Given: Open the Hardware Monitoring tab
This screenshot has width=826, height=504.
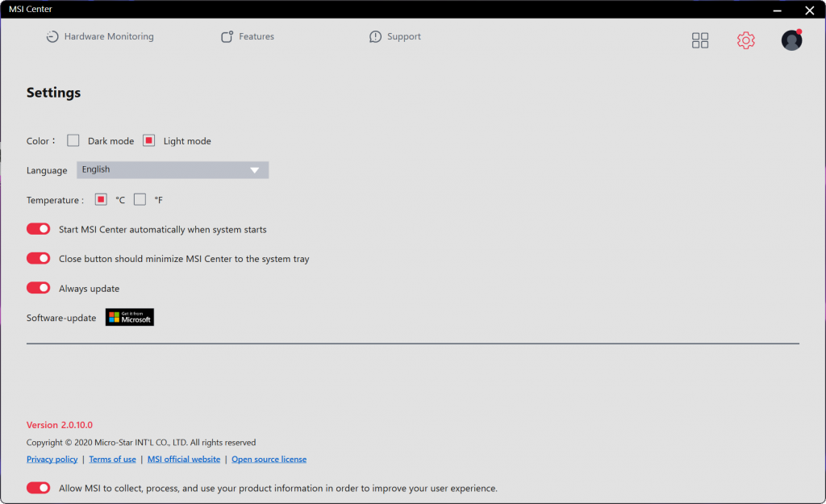Looking at the screenshot, I should pos(109,37).
